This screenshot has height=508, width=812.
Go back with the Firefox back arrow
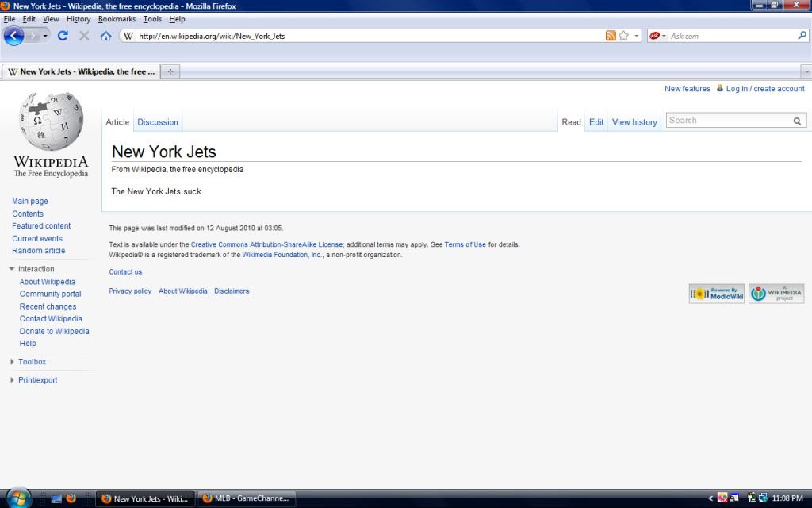coord(14,36)
